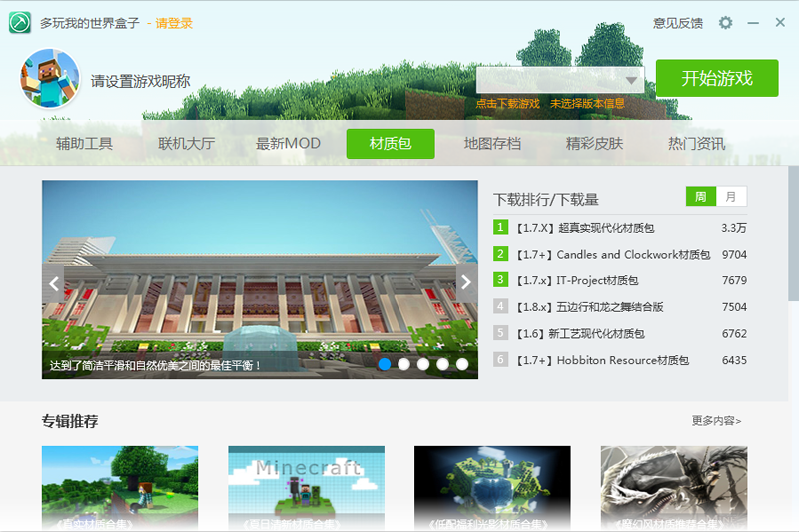The image size is (799, 532).
Task: Click banner caption 达到了简洁平滑和自然优美之间的最佳平衡
Action: coord(155,365)
